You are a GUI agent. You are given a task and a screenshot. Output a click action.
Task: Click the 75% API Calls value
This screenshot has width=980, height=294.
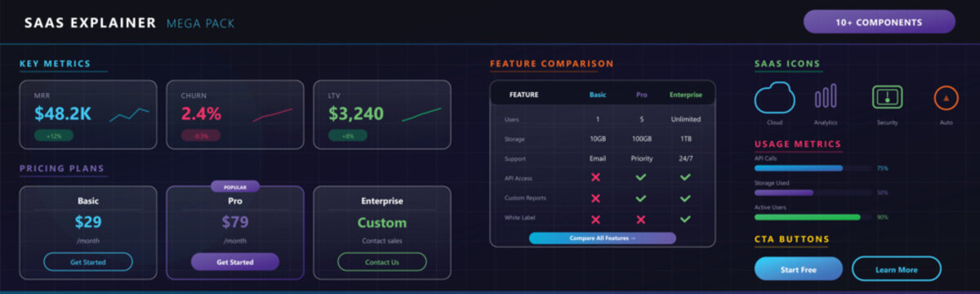click(x=882, y=168)
